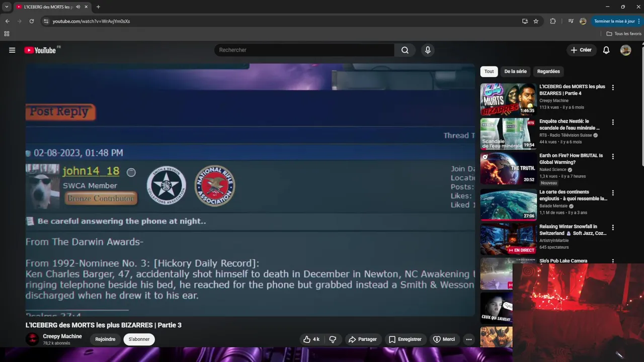This screenshot has height=362, width=644.
Task: Open options menu for Partie 4 video
Action: (613, 87)
